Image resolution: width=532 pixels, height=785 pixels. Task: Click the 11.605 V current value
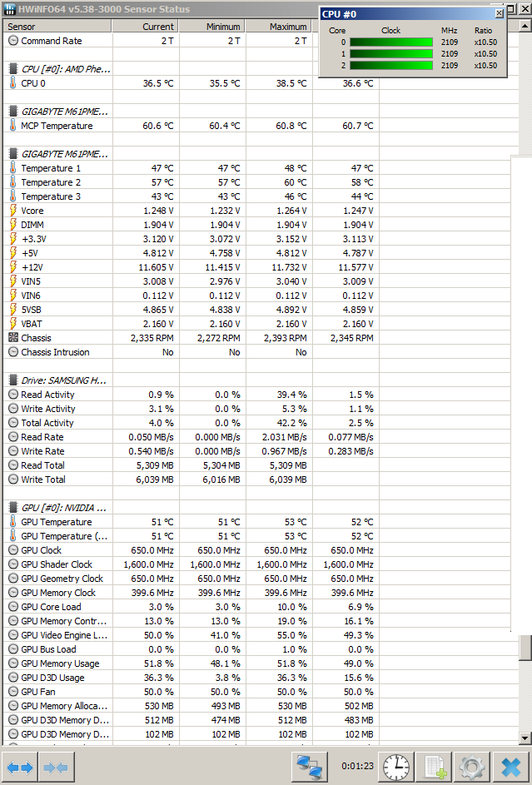click(157, 267)
